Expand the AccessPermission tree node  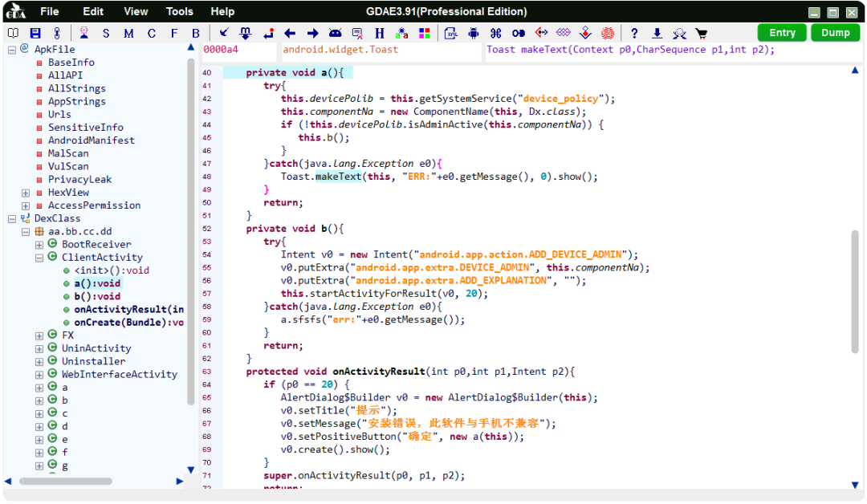[26, 205]
